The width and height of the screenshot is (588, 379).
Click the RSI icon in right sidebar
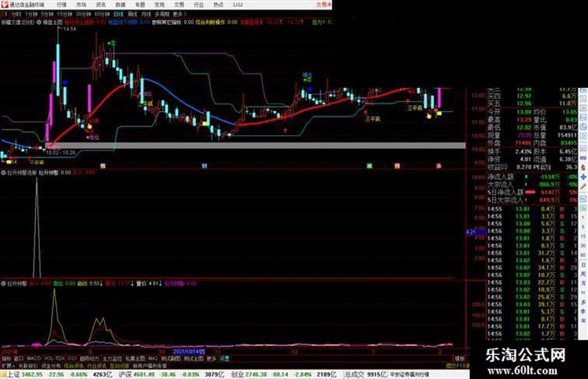(x=583, y=158)
